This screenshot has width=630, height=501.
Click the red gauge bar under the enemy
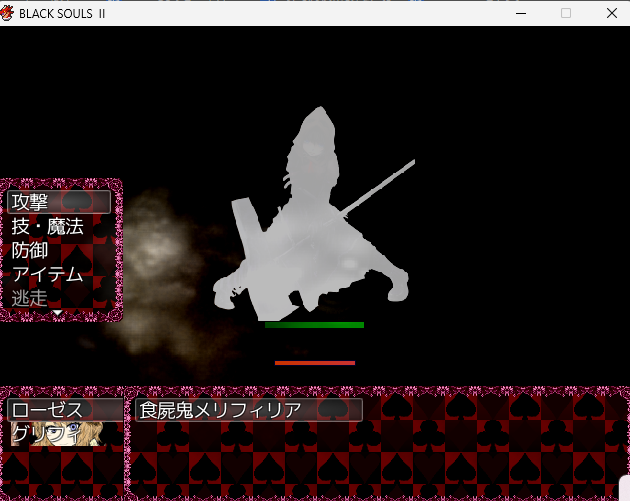click(x=315, y=363)
